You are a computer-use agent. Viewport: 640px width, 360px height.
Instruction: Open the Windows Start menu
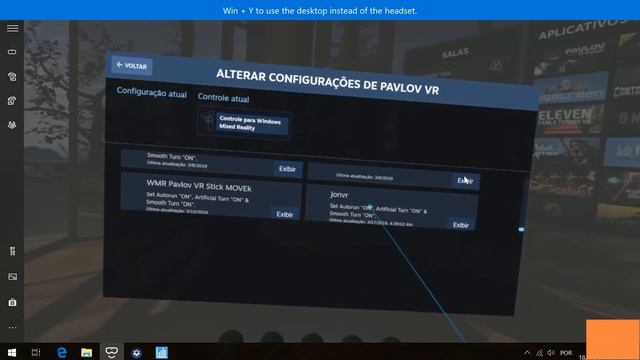click(x=12, y=353)
